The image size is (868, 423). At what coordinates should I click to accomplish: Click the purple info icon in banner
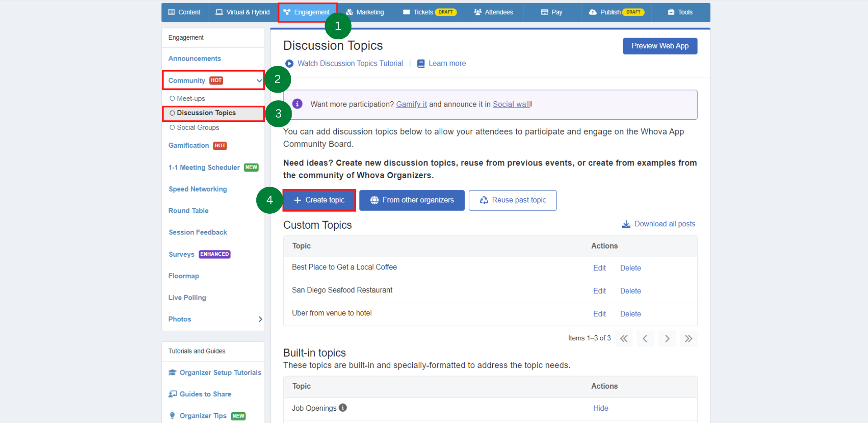coord(297,104)
